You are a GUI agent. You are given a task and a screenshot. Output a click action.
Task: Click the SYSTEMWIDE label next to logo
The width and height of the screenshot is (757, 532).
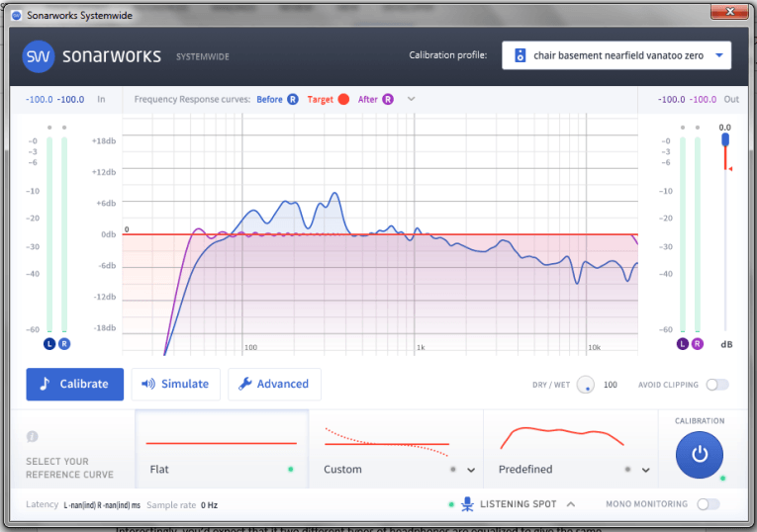tap(203, 57)
